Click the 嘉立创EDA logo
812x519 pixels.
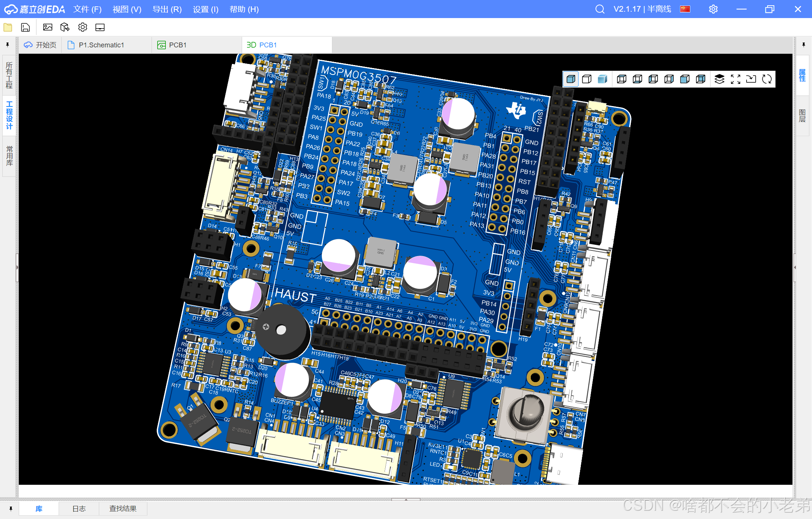tap(35, 9)
